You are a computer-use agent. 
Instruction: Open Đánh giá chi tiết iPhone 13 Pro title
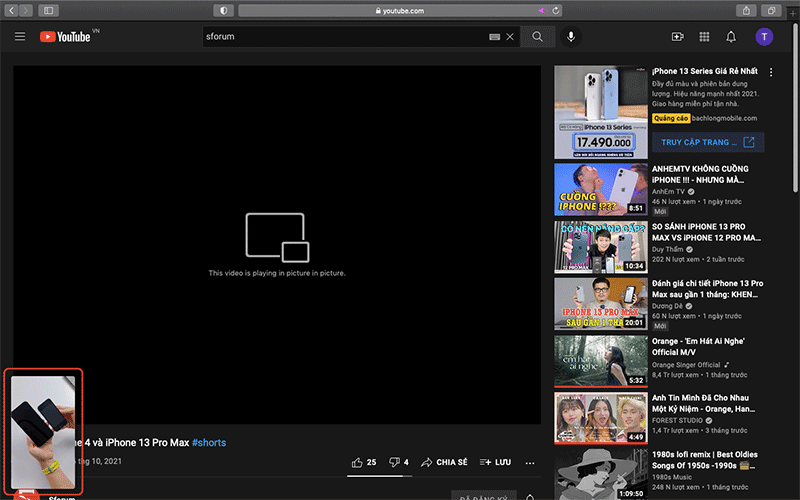click(708, 289)
